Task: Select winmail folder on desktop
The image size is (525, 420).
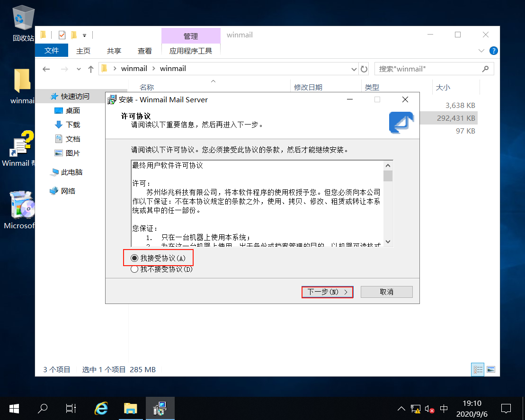Action: 22,86
